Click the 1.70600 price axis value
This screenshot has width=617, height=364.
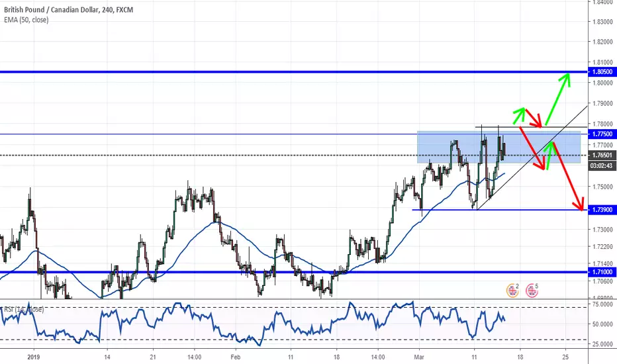[x=602, y=281]
